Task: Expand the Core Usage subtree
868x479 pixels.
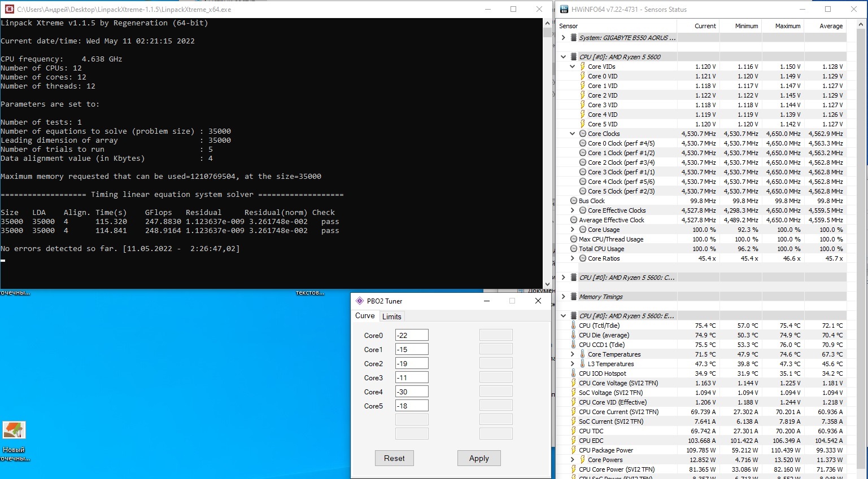Action: (572, 230)
